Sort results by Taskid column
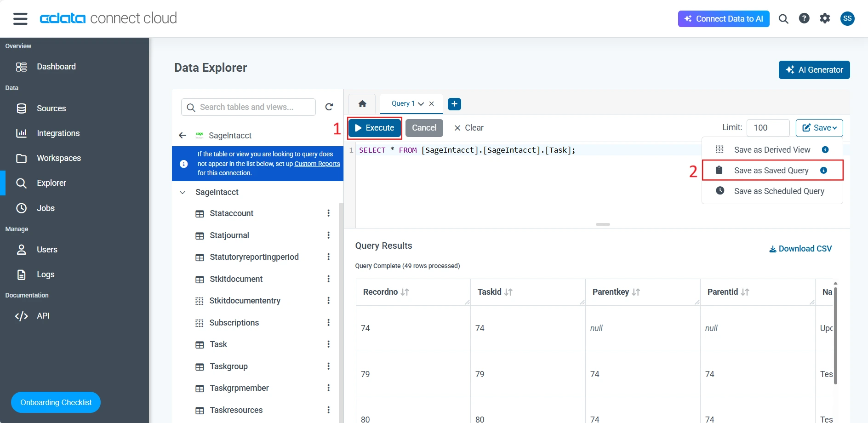Image resolution: width=868 pixels, height=423 pixels. tap(508, 292)
